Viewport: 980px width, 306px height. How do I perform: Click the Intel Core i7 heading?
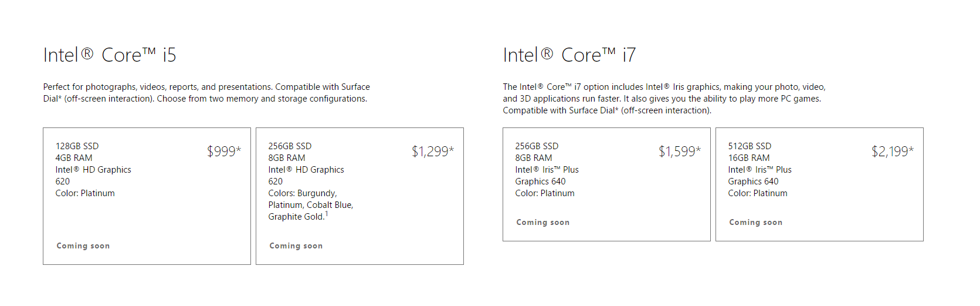click(569, 55)
